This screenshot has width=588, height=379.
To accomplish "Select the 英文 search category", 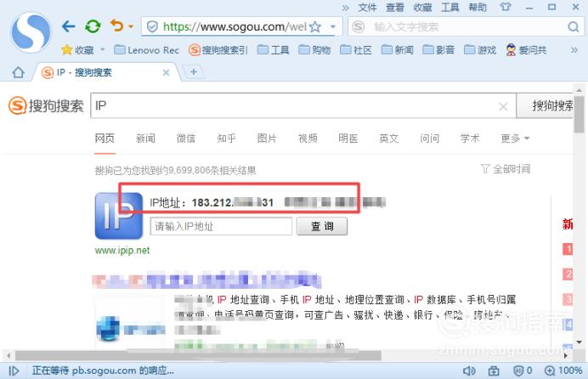I will [388, 139].
